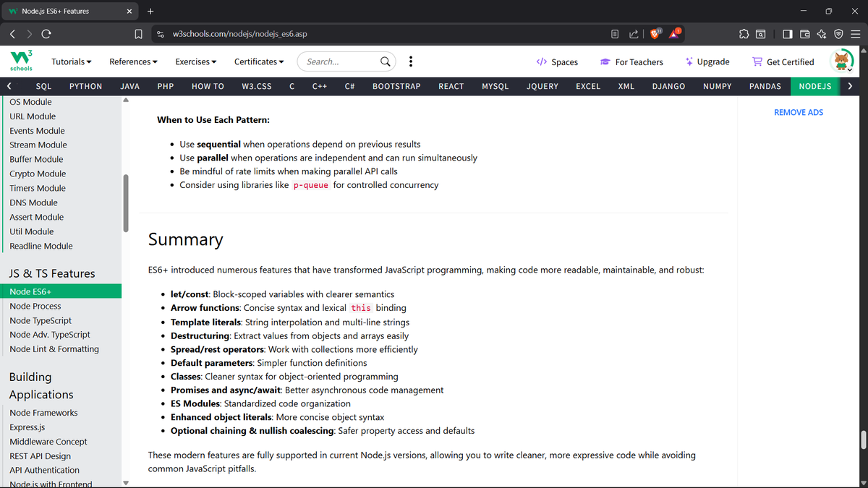The image size is (868, 488).
Task: Go back using browser back arrow
Action: (x=13, y=33)
